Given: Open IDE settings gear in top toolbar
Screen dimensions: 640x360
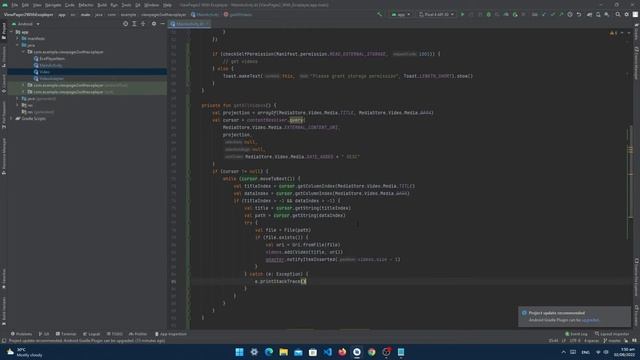Looking at the screenshot, I should [627, 14].
